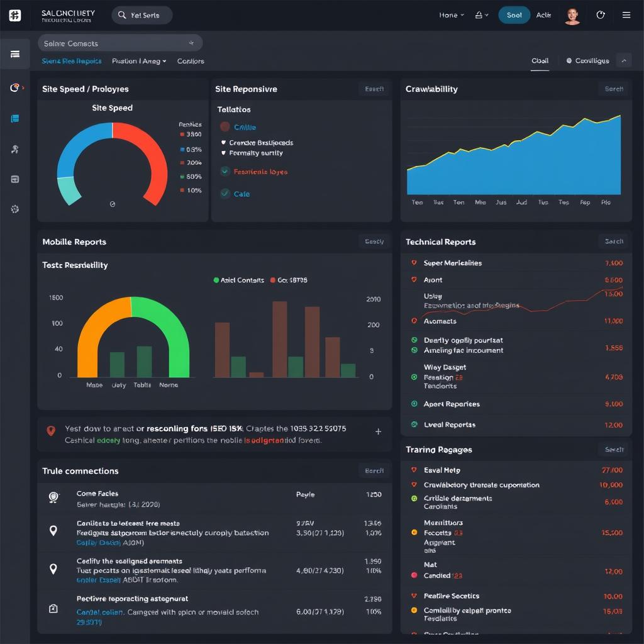Toggle the Cale checkbox in Site Responsive
644x644 pixels.
coord(225,194)
